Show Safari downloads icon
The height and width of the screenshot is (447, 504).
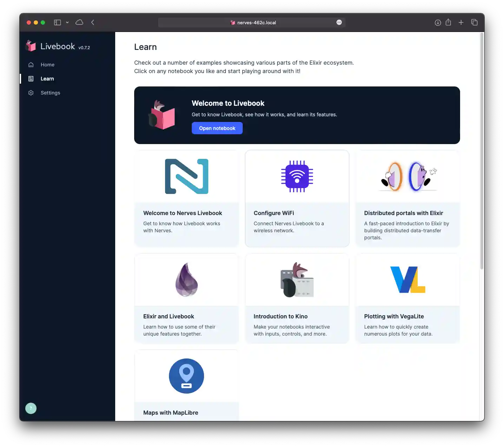click(x=438, y=22)
